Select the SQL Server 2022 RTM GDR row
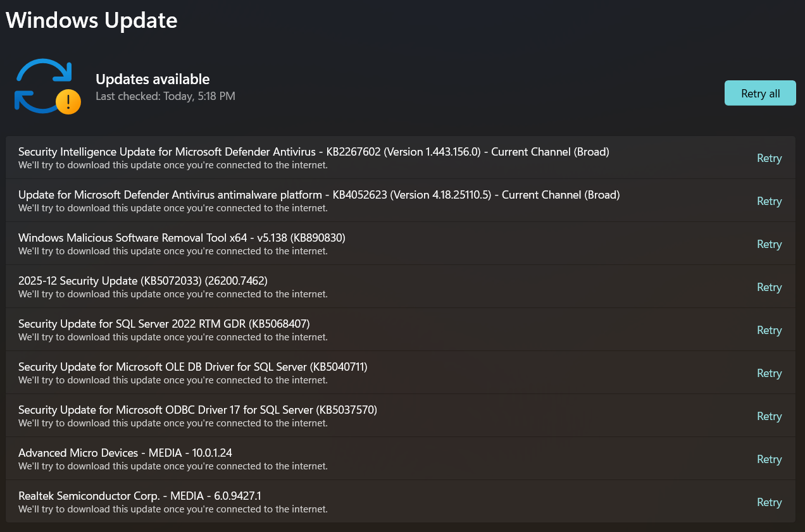 [401, 330]
